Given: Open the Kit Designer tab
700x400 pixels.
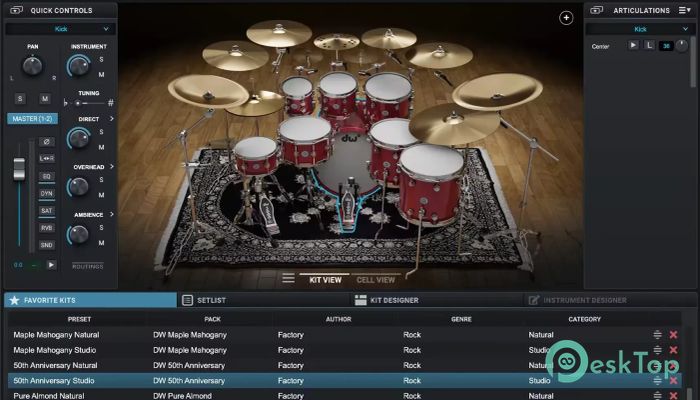Looking at the screenshot, I should [x=436, y=300].
